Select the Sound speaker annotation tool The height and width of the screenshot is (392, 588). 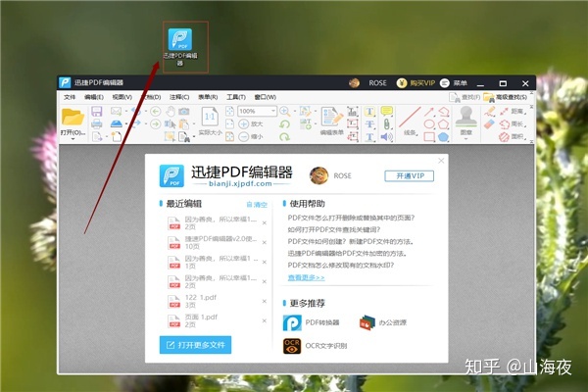point(387,137)
